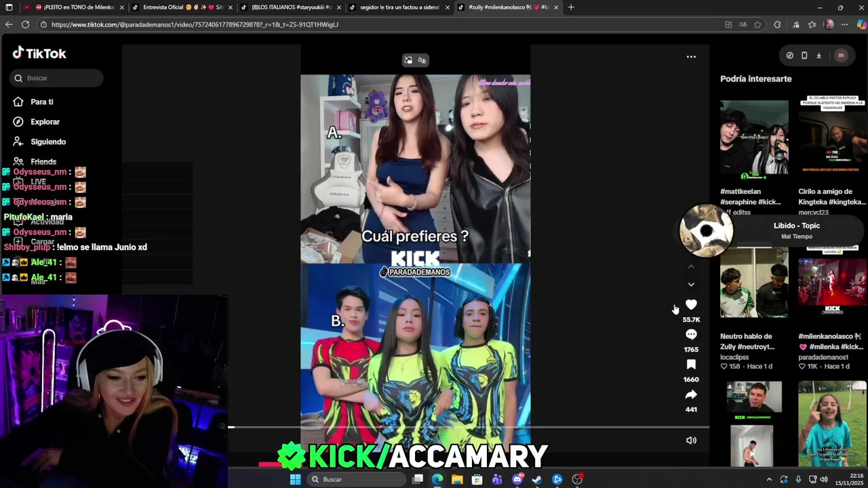The image size is (868, 488).
Task: Open the Siguiendo feed
Action: (39, 142)
